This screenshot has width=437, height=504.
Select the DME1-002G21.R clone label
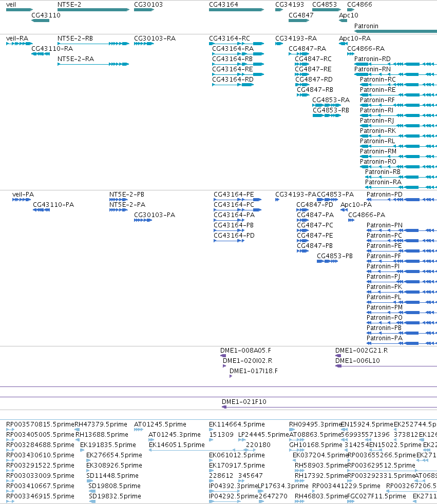point(362,351)
